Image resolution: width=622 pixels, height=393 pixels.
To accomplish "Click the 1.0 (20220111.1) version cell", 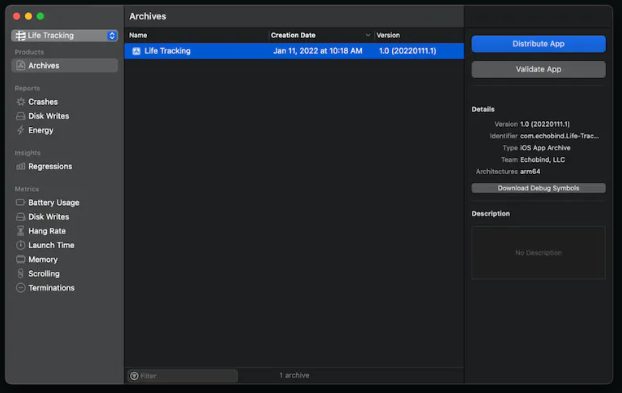I will point(407,51).
